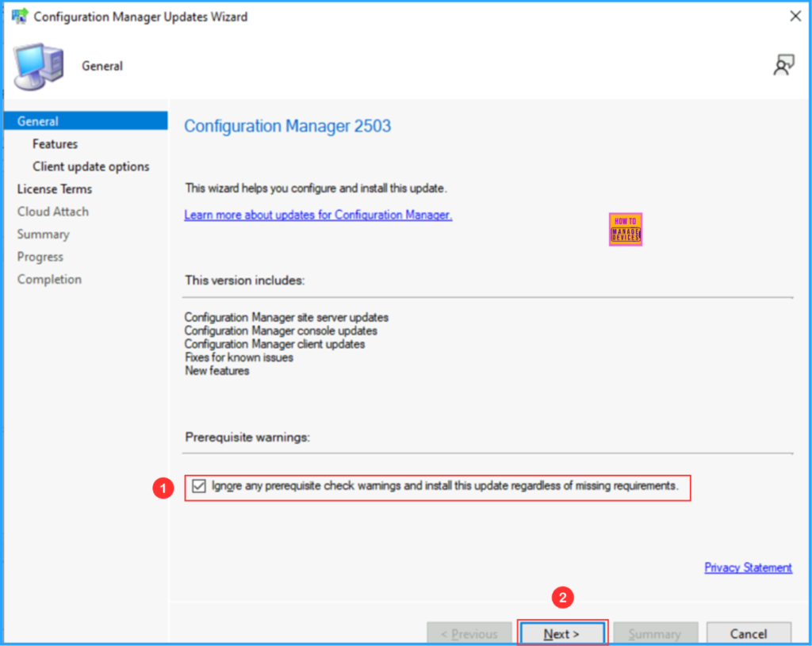The width and height of the screenshot is (812, 646).
Task: Close the Configuration Manager Updates Wizard window
Action: 795,17
